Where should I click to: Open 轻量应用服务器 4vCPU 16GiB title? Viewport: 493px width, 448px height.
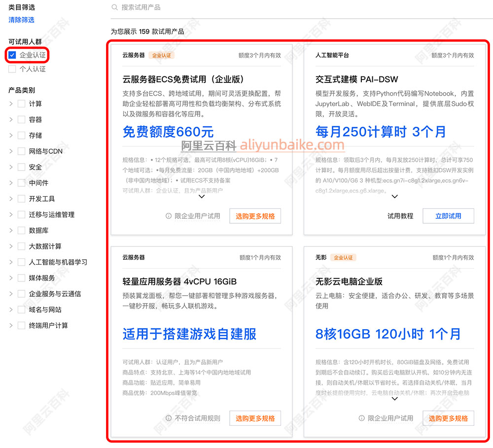(179, 281)
